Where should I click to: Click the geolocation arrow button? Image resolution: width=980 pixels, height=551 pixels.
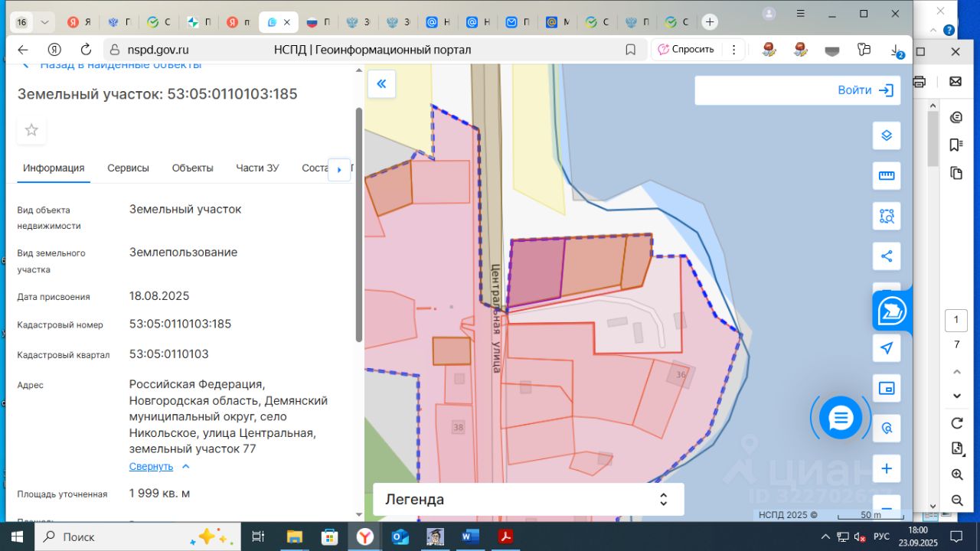[x=887, y=348]
